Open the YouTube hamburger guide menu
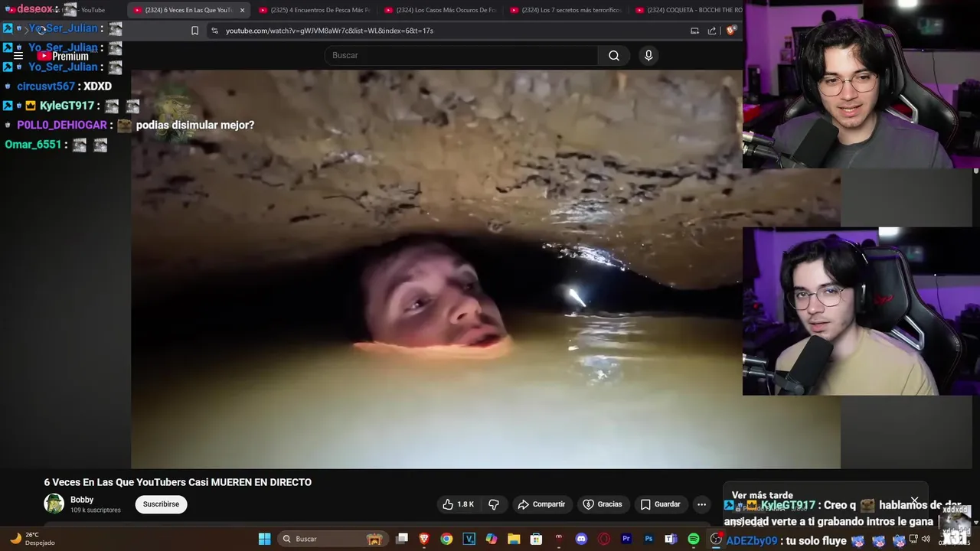Screen dimensions: 980x551 [x=18, y=56]
